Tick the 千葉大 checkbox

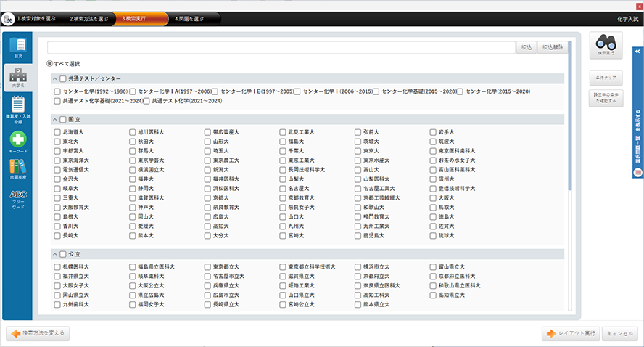click(283, 151)
